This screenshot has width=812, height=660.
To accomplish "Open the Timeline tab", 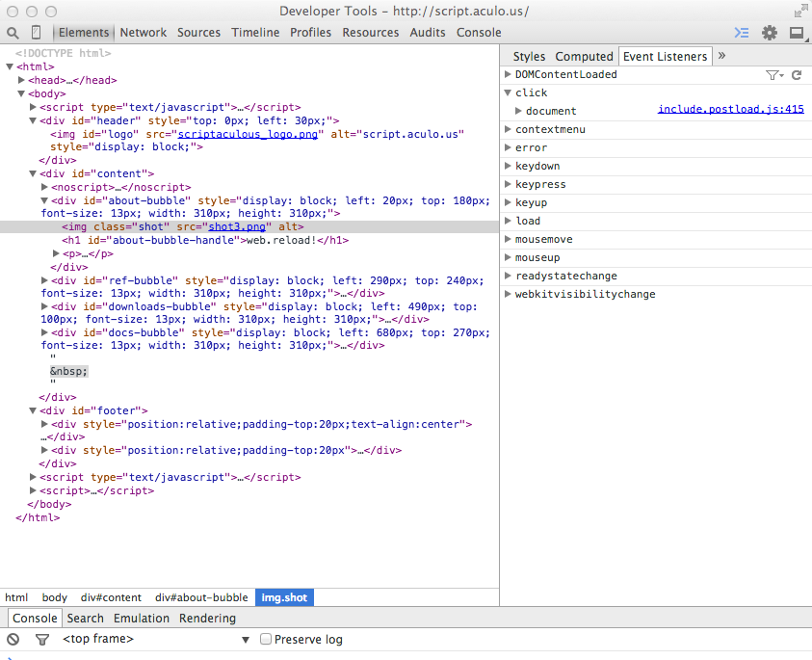I will pos(255,32).
